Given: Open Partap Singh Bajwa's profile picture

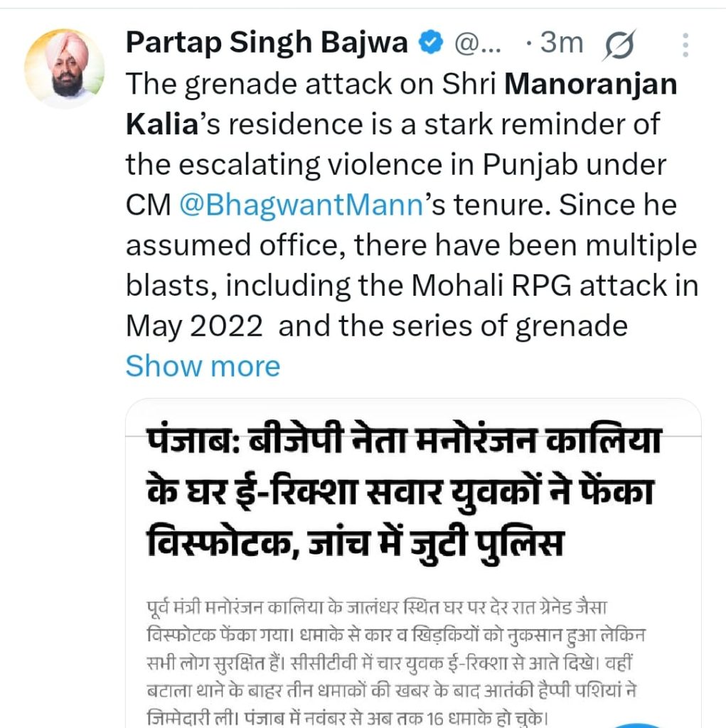Looking at the screenshot, I should click(x=64, y=68).
